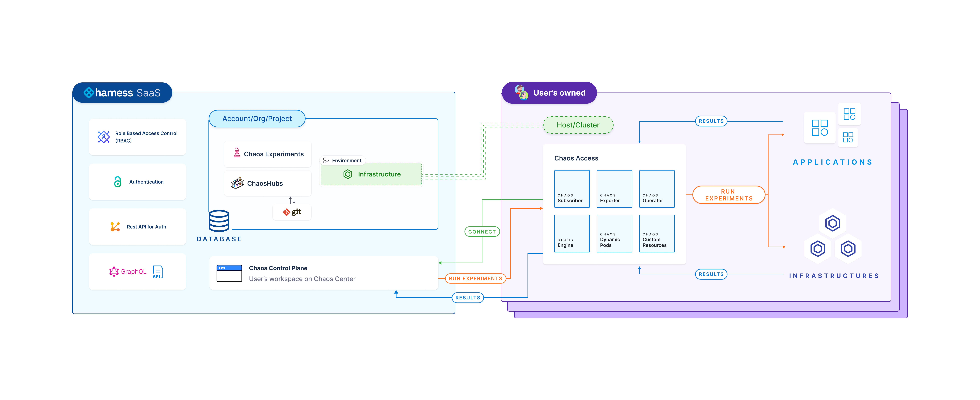Screen dimensions: 980x400
Task: Click the up-down sync arrows above git
Action: coord(292,200)
